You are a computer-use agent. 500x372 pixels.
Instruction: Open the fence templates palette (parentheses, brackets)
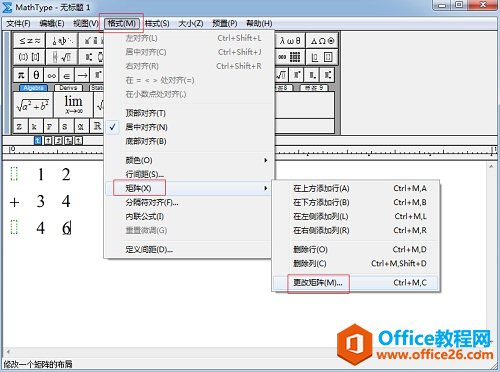click(29, 57)
